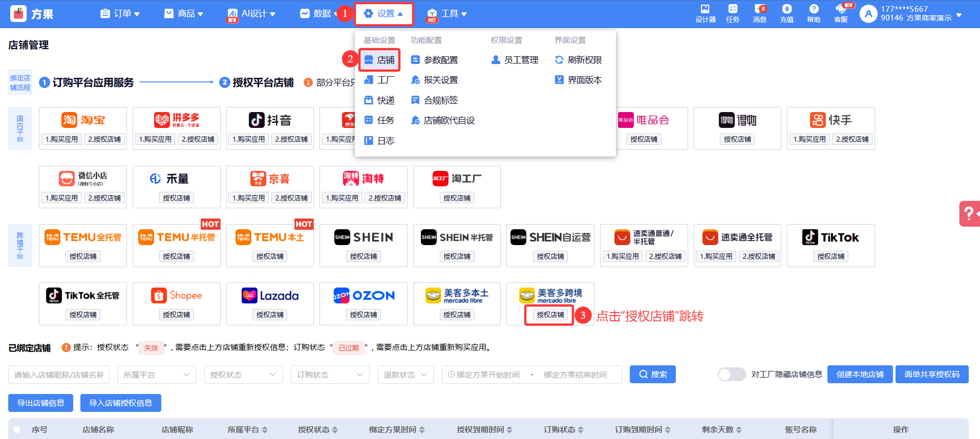Open 参数配置 menu item
This screenshot has height=439, width=980.
[x=434, y=60]
